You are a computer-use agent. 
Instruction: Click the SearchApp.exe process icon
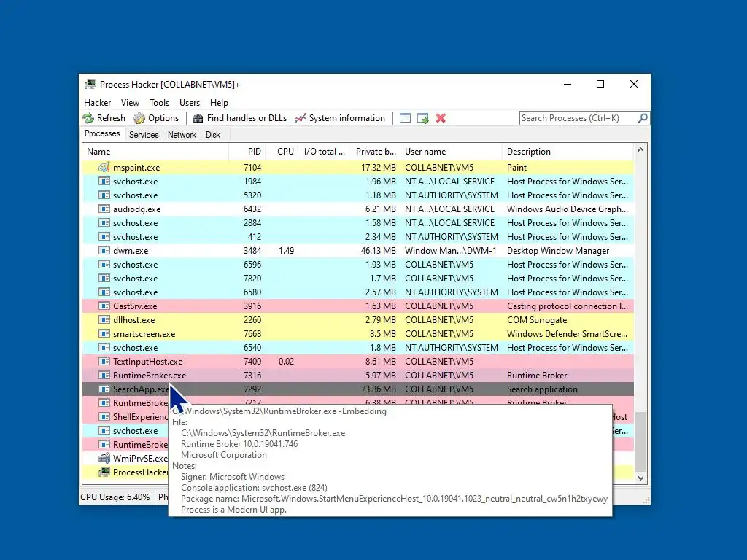tap(104, 389)
